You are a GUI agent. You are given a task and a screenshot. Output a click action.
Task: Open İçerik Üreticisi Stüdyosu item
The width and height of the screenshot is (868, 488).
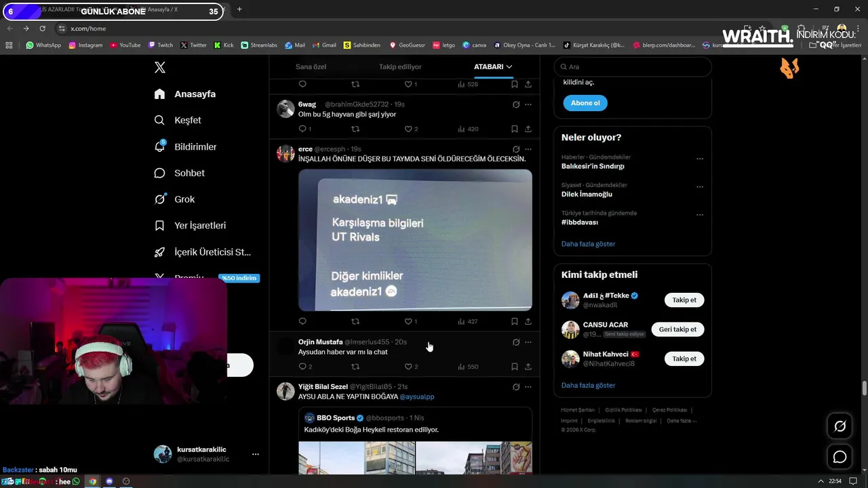point(203,251)
